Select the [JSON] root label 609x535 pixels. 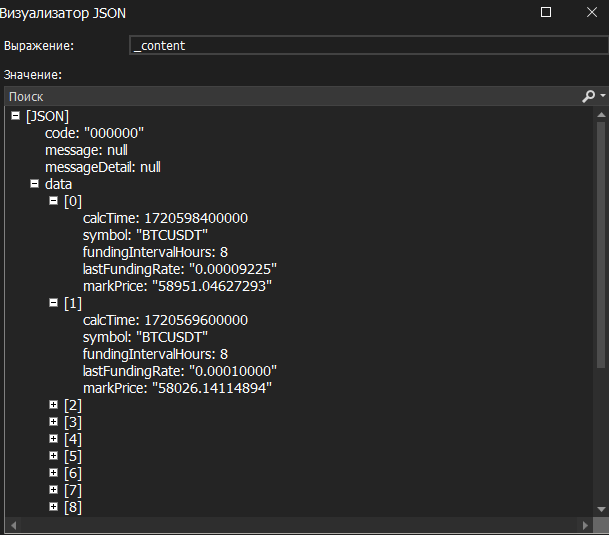[47, 116]
